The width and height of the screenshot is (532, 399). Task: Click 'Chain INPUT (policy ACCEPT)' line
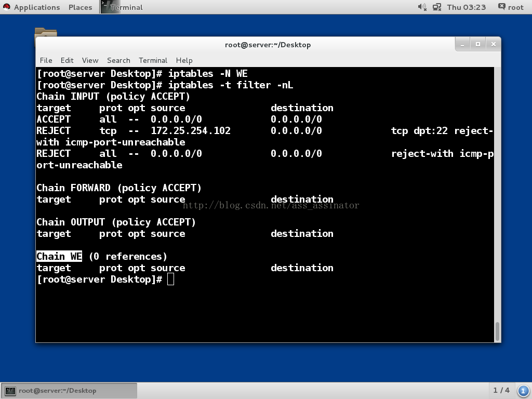(113, 96)
